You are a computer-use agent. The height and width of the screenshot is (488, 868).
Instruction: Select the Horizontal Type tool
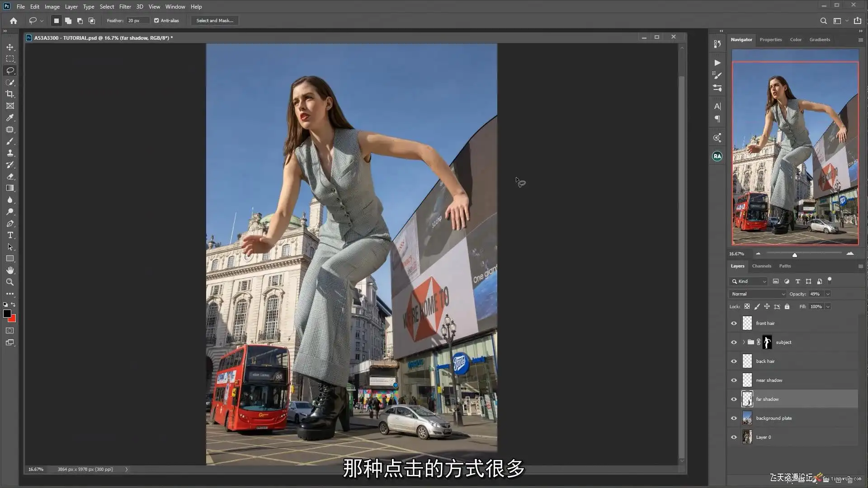click(x=10, y=235)
